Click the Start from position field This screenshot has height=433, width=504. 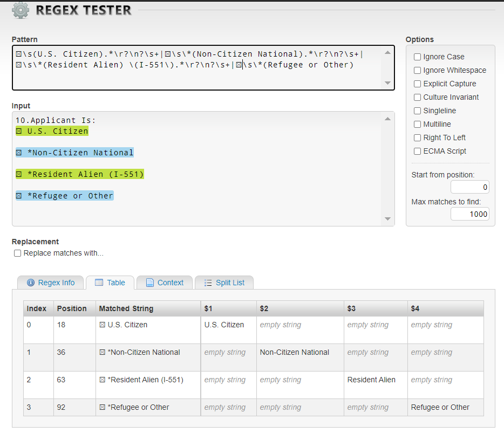(470, 187)
